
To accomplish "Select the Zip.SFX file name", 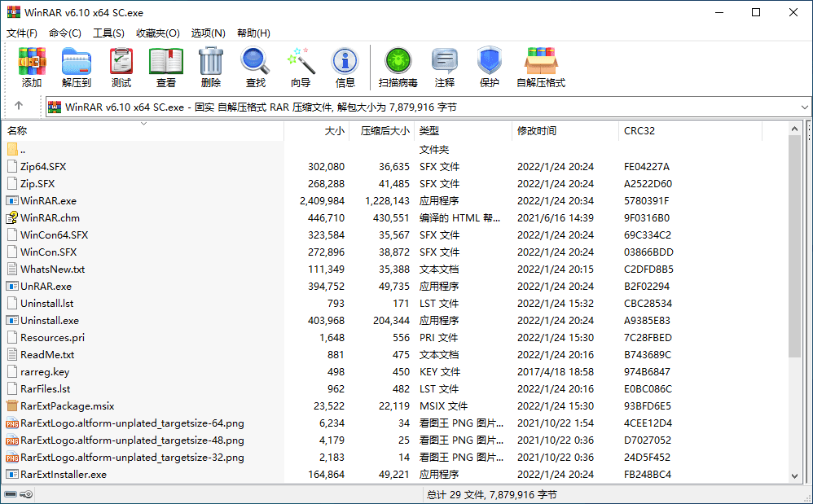I will [x=37, y=183].
